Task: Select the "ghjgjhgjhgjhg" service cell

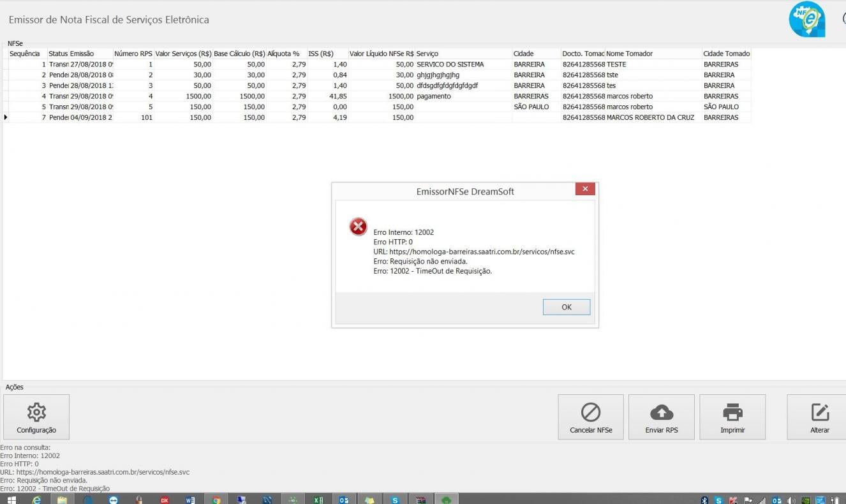Action: pos(463,75)
